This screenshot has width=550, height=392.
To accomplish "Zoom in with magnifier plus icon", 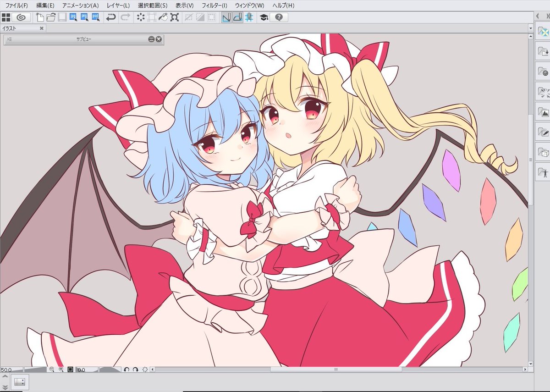I will tap(61, 370).
